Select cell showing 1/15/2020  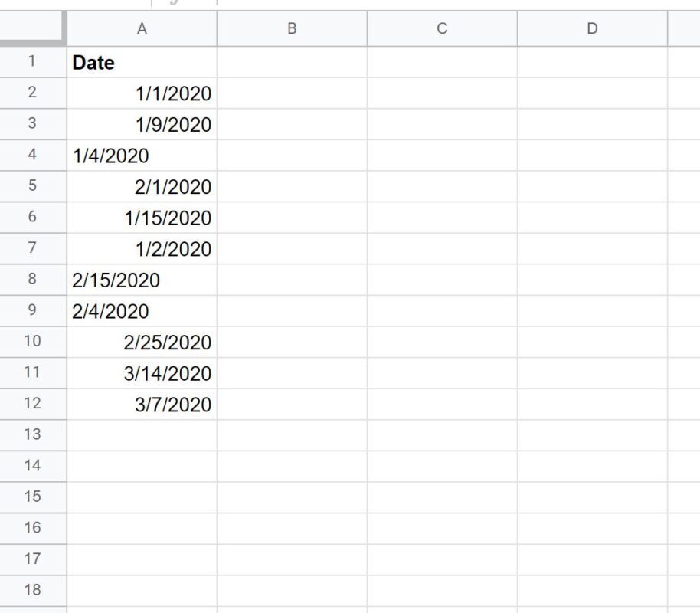coord(142,218)
